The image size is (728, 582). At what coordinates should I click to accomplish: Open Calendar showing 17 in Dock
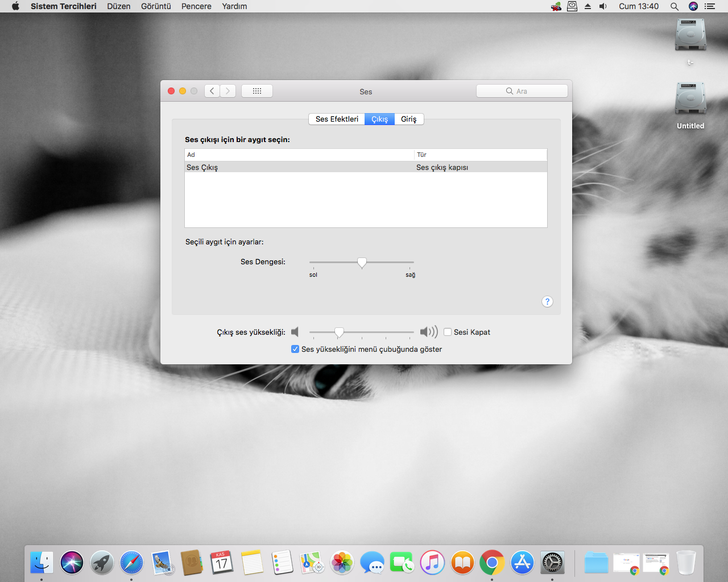[x=222, y=563]
